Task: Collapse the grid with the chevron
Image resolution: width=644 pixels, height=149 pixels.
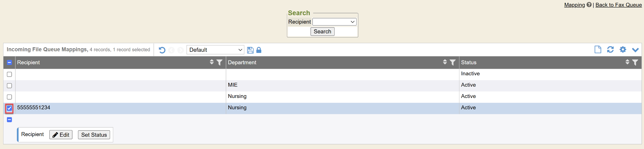Action: click(x=635, y=50)
